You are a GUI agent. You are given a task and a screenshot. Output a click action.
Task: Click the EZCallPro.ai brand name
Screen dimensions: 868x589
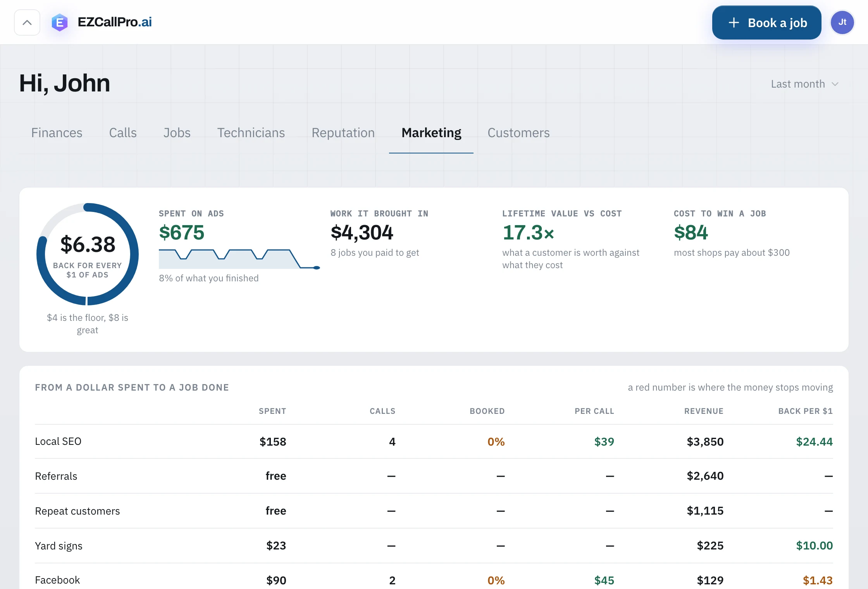115,22
